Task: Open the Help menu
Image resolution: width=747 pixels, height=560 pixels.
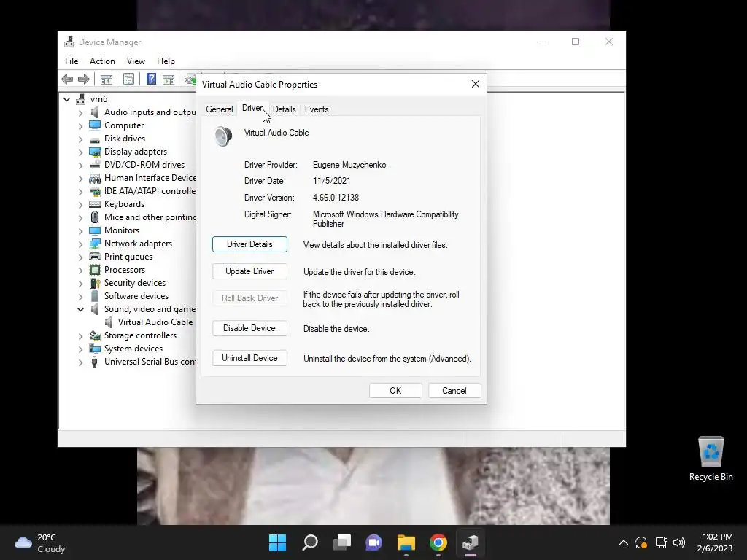Action: click(166, 61)
